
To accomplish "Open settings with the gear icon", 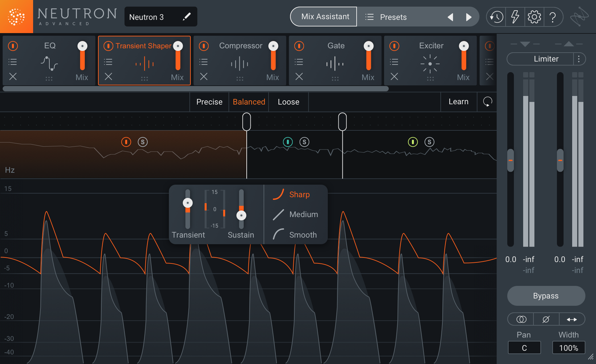I will pos(534,17).
